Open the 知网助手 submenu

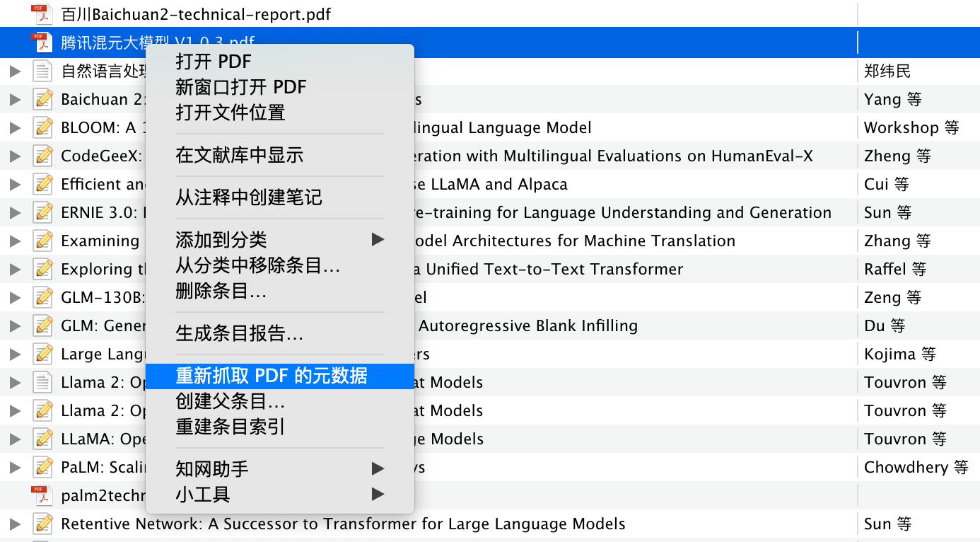pyautogui.click(x=279, y=468)
